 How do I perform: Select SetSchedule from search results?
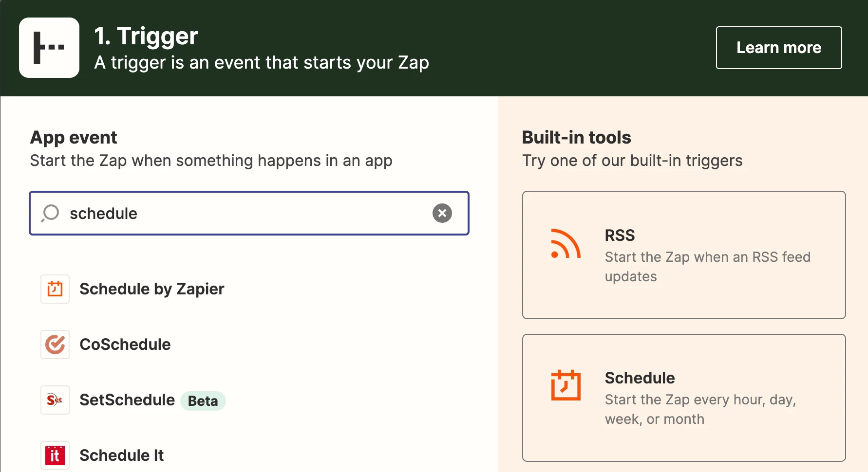(x=127, y=400)
